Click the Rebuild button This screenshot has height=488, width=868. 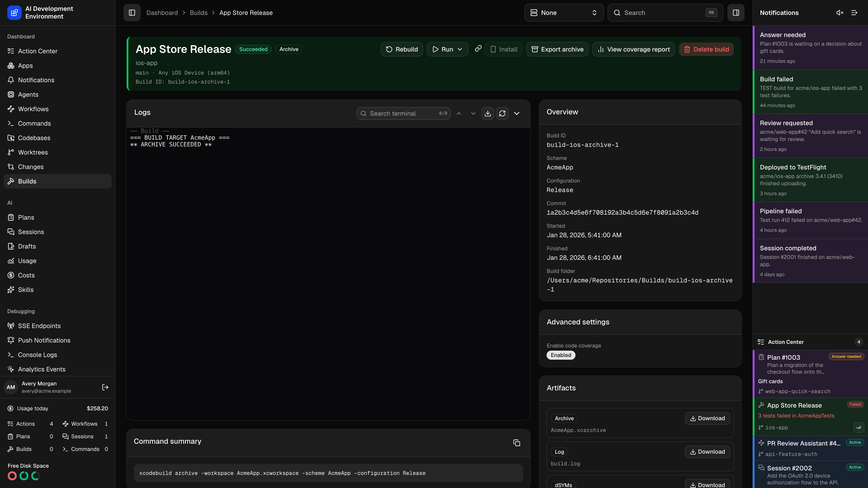click(402, 49)
